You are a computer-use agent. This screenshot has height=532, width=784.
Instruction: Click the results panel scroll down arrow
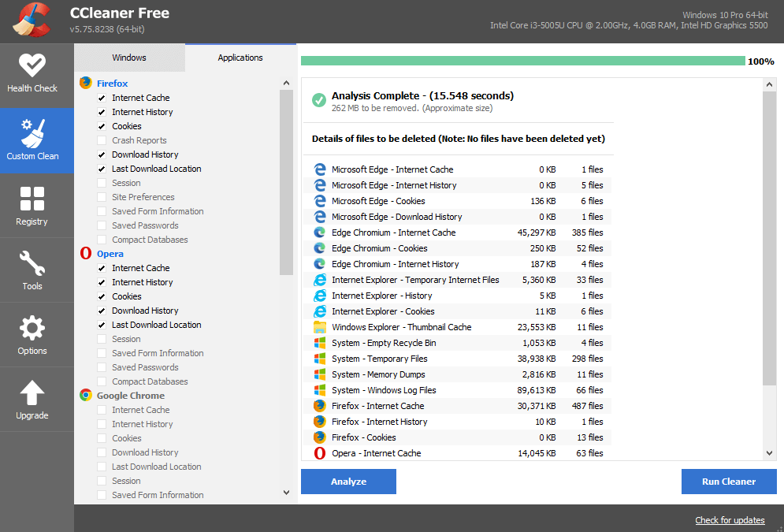click(770, 453)
